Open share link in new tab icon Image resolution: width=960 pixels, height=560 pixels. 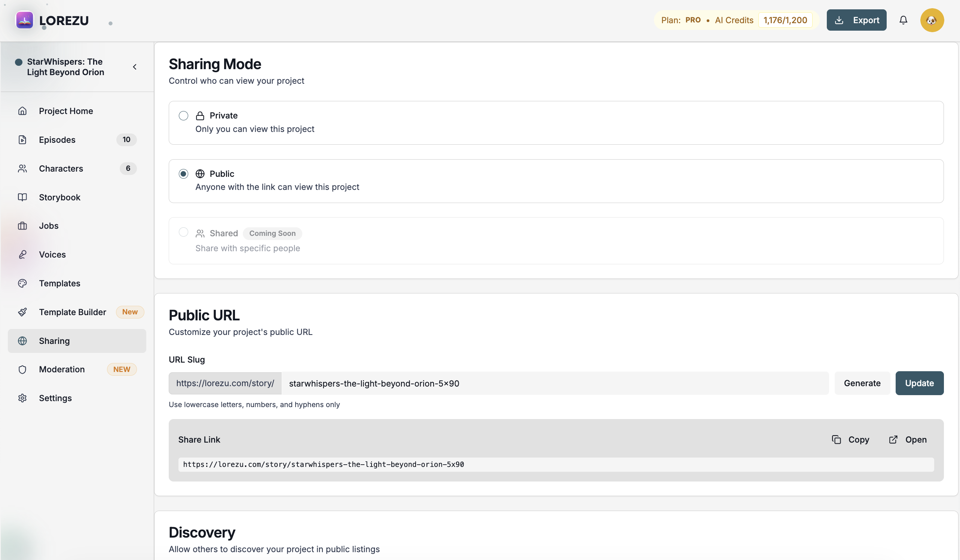click(893, 439)
